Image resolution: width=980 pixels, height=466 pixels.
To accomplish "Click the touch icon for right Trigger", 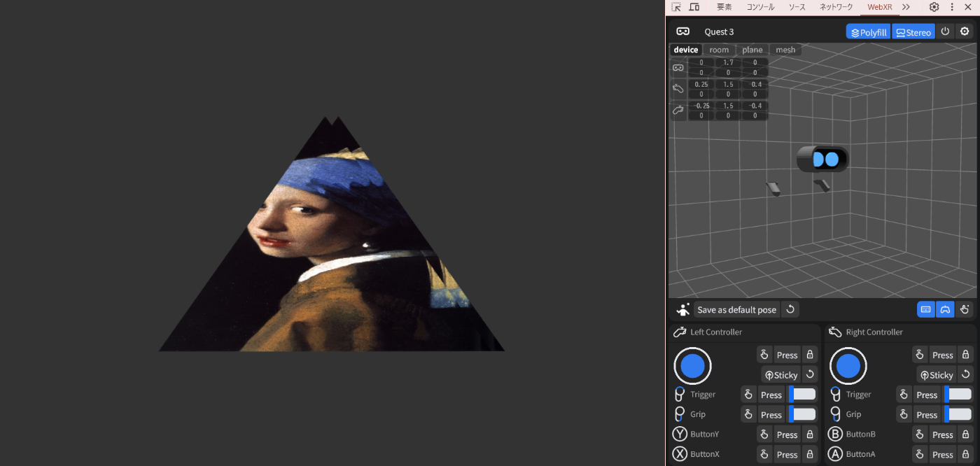I will coord(904,395).
